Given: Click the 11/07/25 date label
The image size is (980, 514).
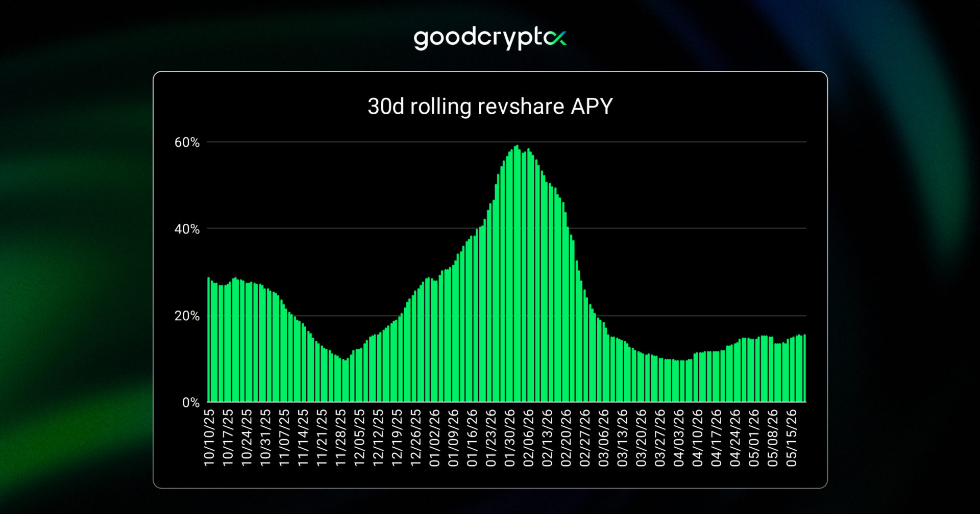Looking at the screenshot, I should [284, 438].
